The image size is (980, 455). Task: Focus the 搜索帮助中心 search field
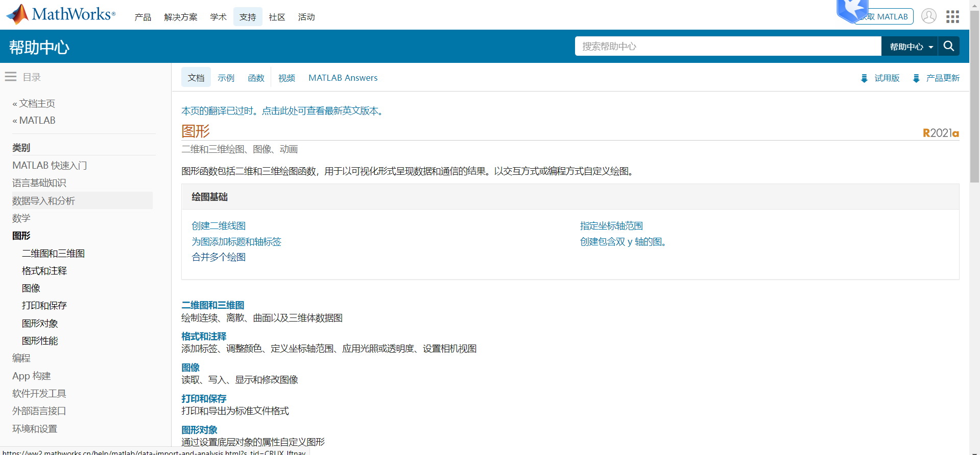(728, 46)
